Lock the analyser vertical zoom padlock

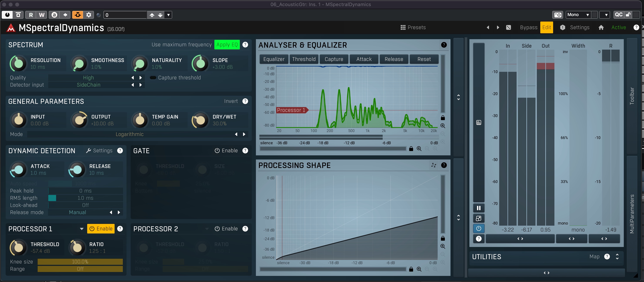443,117
